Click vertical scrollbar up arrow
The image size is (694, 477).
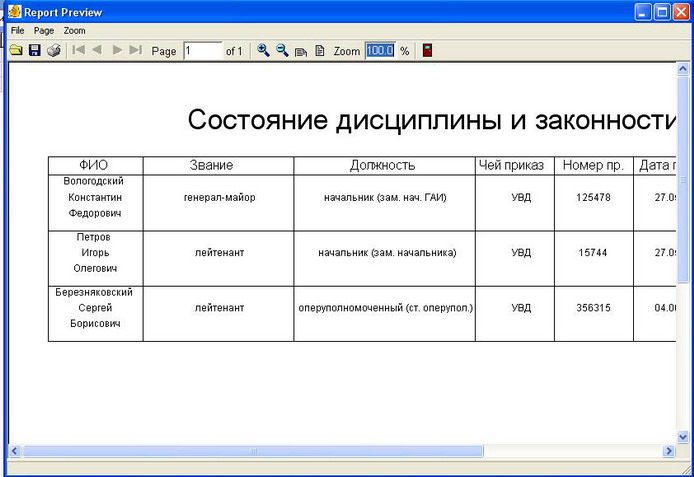(x=682, y=69)
